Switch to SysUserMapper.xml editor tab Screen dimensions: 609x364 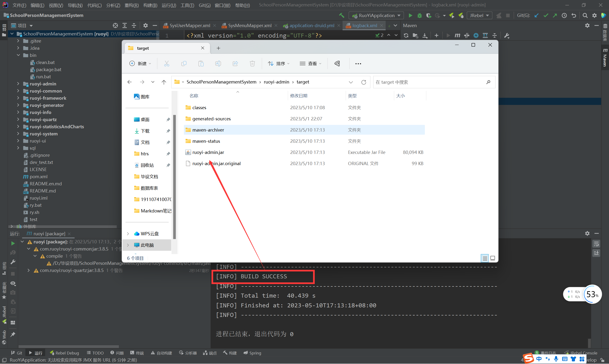click(190, 25)
